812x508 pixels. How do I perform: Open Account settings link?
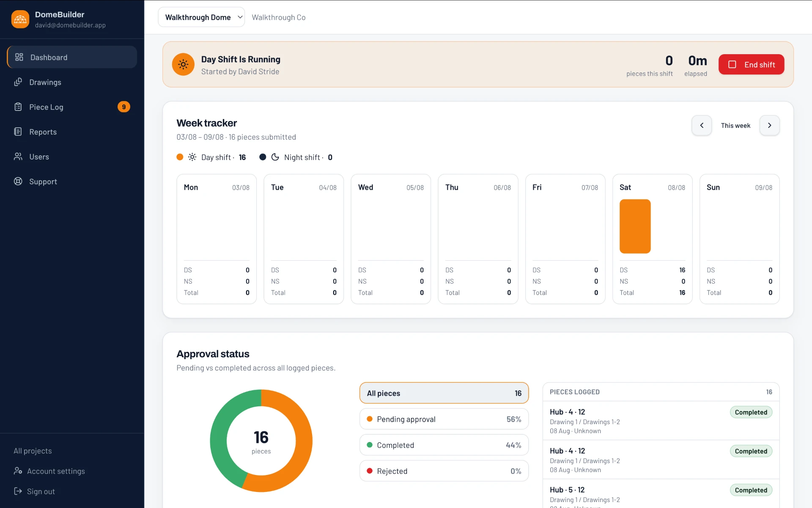tap(49, 471)
